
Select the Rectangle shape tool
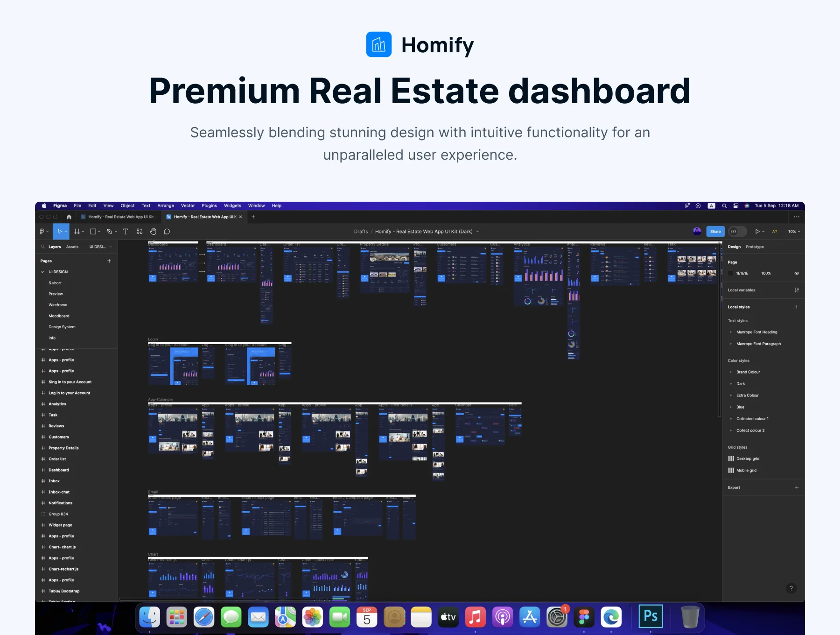(93, 231)
